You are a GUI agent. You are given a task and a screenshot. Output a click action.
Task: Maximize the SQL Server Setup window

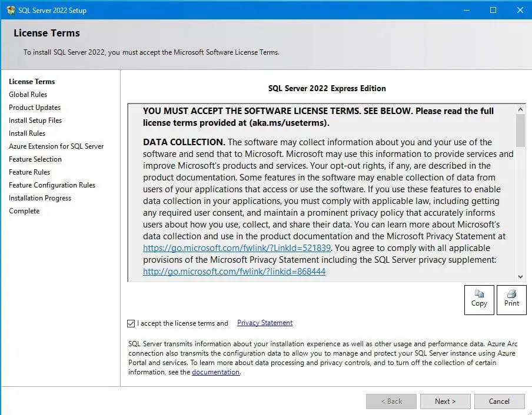click(493, 10)
